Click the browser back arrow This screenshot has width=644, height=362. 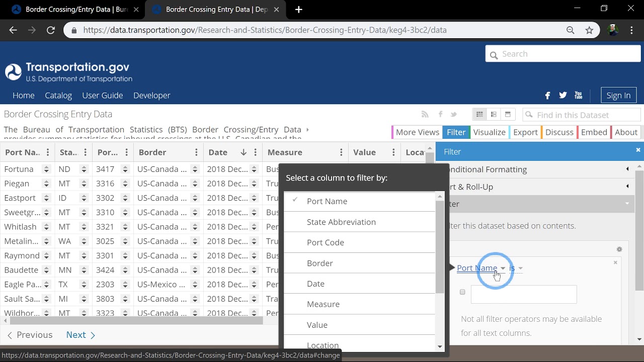(13, 30)
